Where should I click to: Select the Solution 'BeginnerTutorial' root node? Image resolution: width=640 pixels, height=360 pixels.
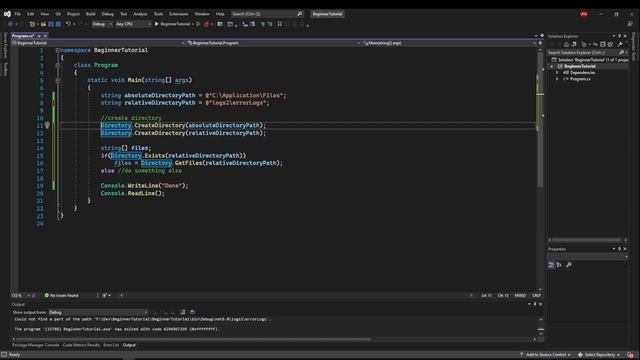589,60
